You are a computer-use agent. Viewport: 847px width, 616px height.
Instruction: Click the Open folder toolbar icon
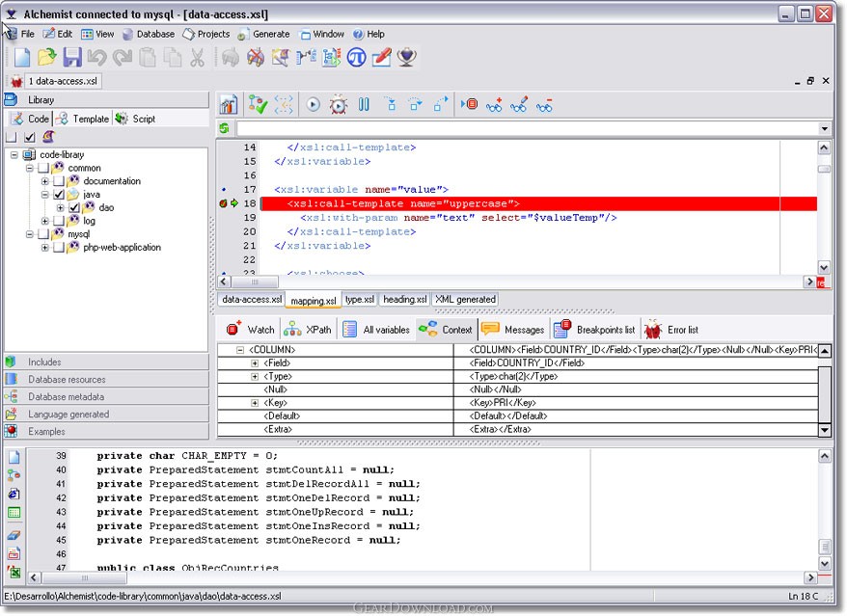[46, 57]
